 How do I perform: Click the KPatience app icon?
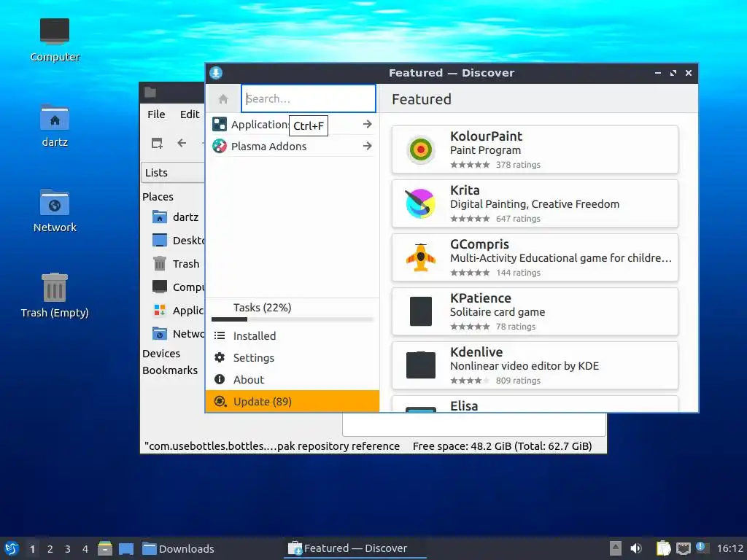click(x=421, y=311)
